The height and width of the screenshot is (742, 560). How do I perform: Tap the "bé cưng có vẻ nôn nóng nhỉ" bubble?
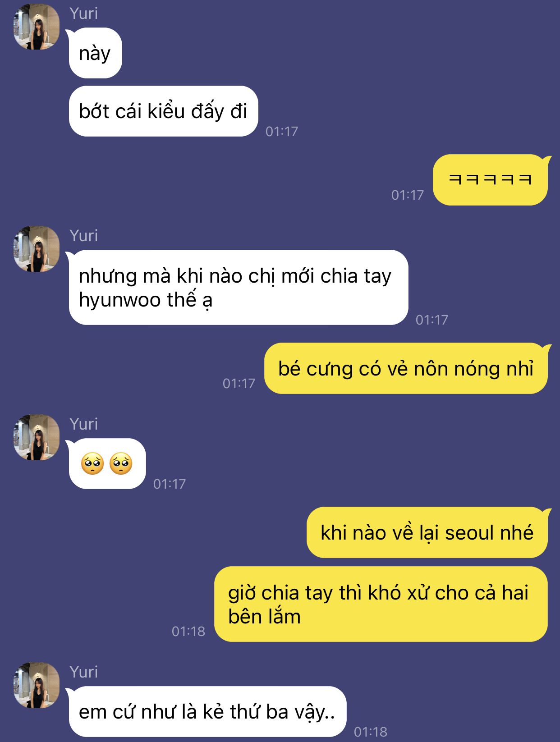click(406, 368)
